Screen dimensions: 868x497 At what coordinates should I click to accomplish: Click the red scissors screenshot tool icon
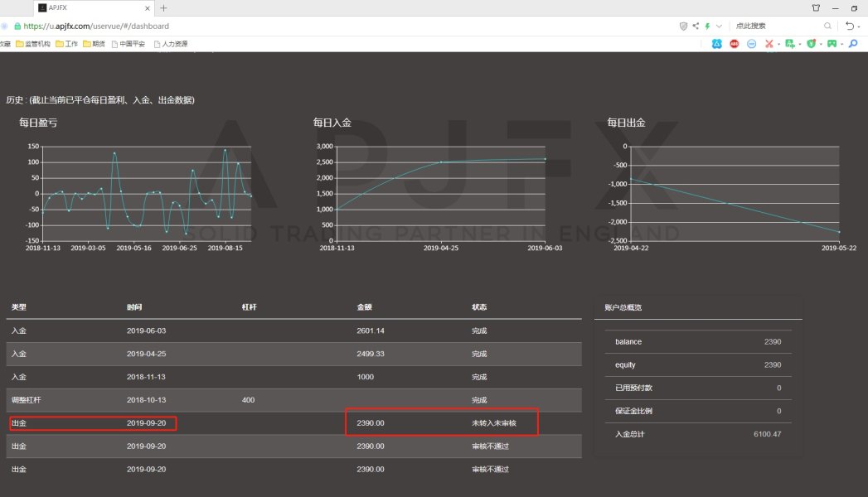[x=769, y=44]
